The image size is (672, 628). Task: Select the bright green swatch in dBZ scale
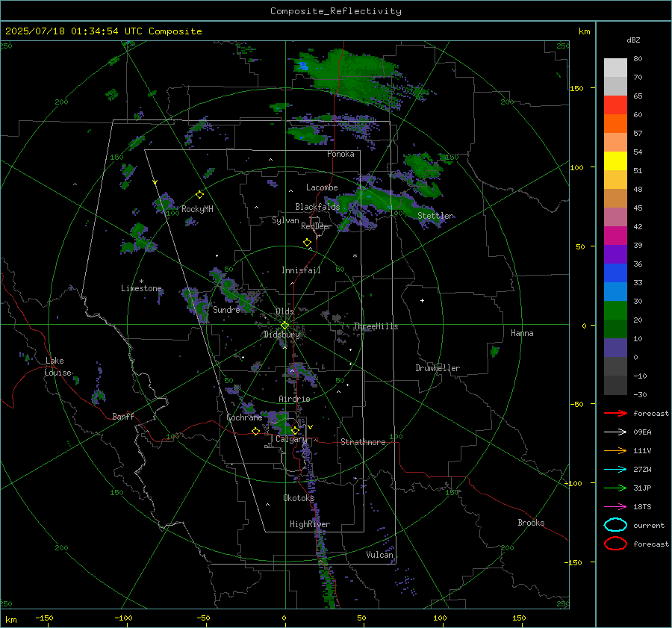pyautogui.click(x=615, y=311)
